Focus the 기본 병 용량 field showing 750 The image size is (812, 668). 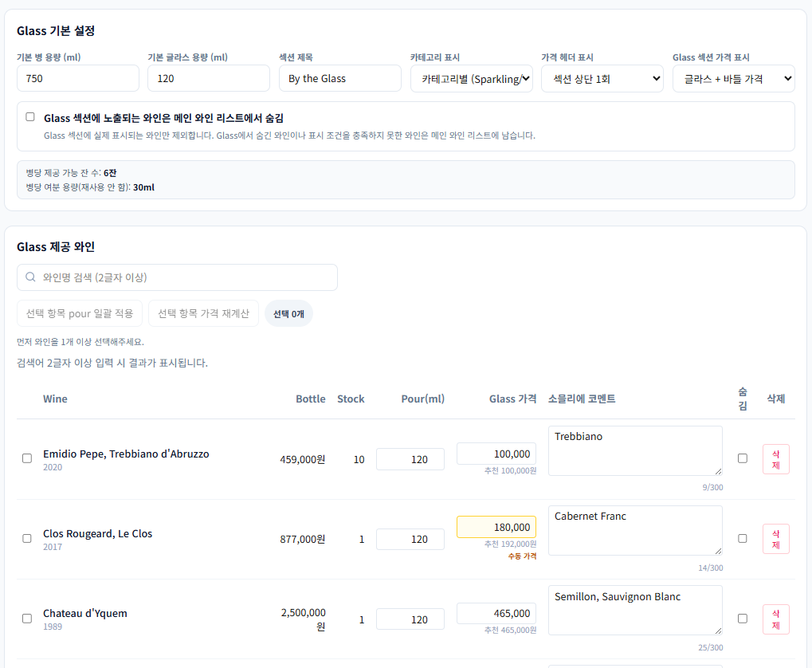point(77,78)
